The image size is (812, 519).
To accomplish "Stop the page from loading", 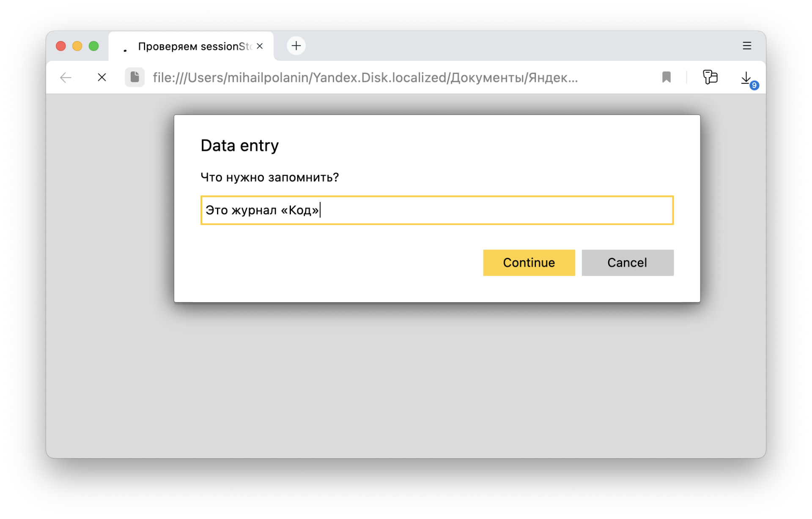I will click(102, 77).
